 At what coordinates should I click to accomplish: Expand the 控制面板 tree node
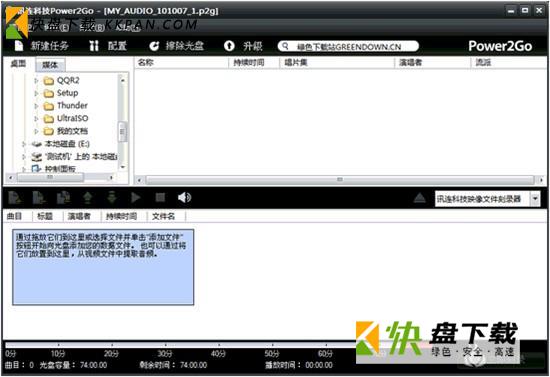click(x=24, y=169)
